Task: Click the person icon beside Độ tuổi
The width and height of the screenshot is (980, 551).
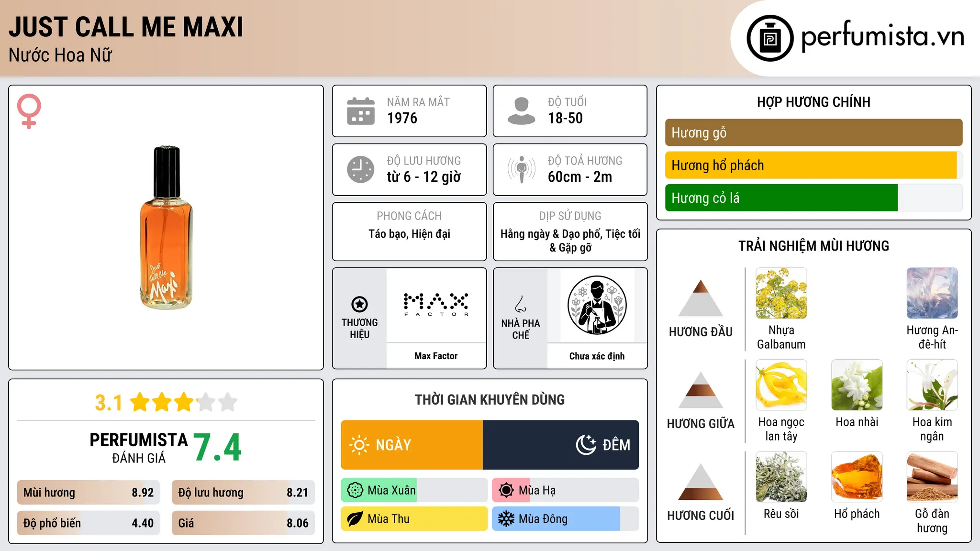Action: pos(521,111)
